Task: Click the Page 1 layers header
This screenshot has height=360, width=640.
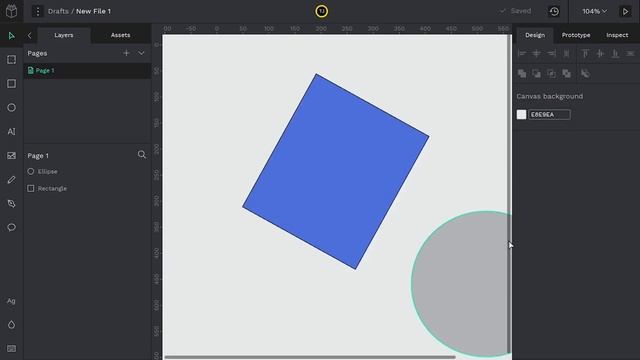Action: (38, 156)
